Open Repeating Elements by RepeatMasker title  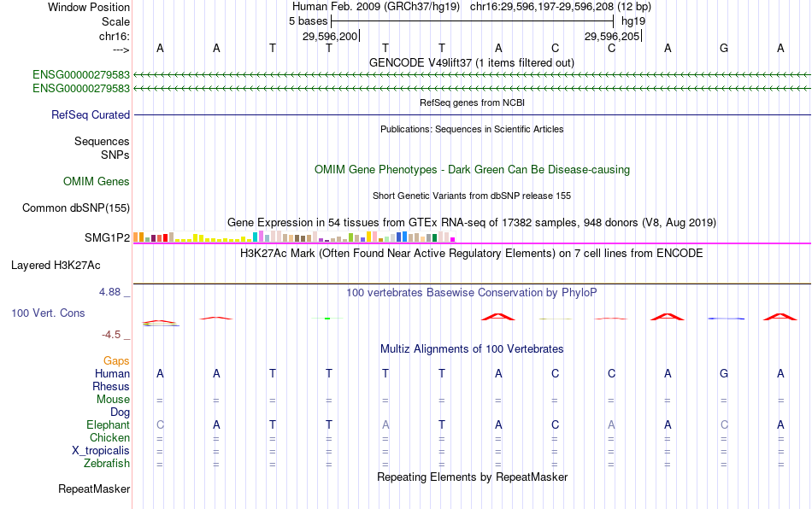tap(472, 477)
